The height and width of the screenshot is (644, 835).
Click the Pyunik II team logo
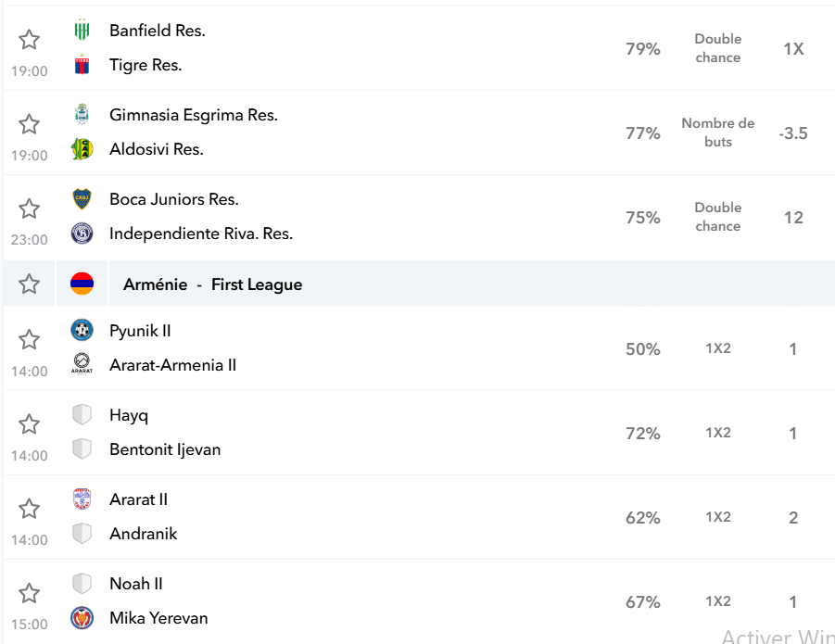(x=82, y=330)
